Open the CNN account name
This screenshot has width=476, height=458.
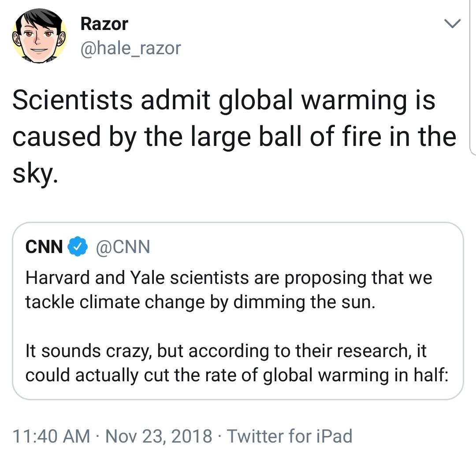point(45,246)
